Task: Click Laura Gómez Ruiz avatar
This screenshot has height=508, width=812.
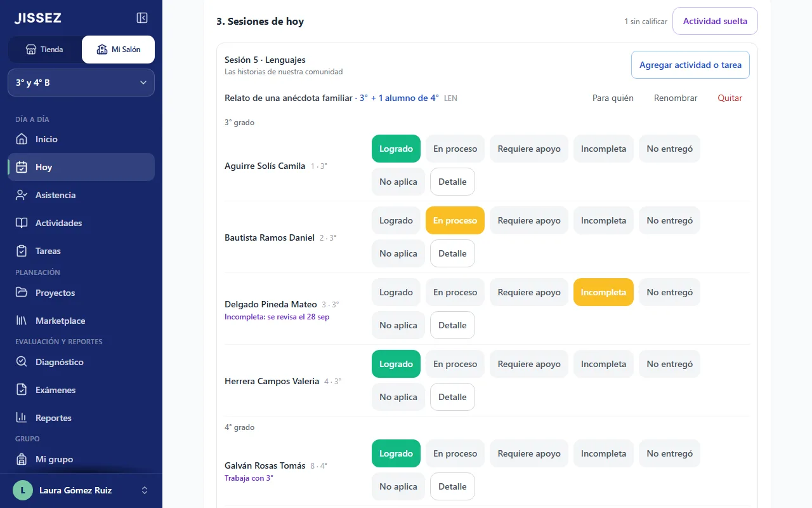Action: coord(23,490)
